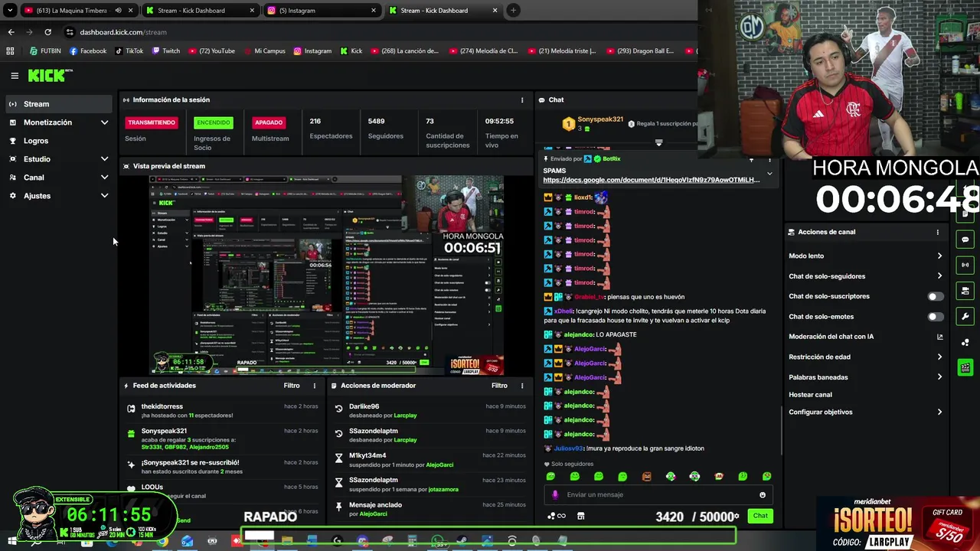Image resolution: width=980 pixels, height=551 pixels.
Task: Open the chat shop icon below message box
Action: [x=580, y=517]
